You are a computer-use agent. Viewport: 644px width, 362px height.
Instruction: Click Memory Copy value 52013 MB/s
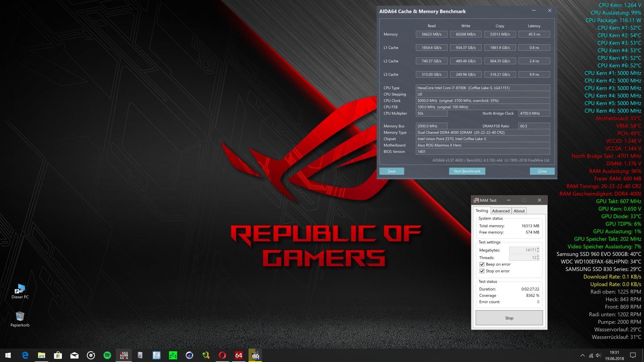click(x=500, y=34)
